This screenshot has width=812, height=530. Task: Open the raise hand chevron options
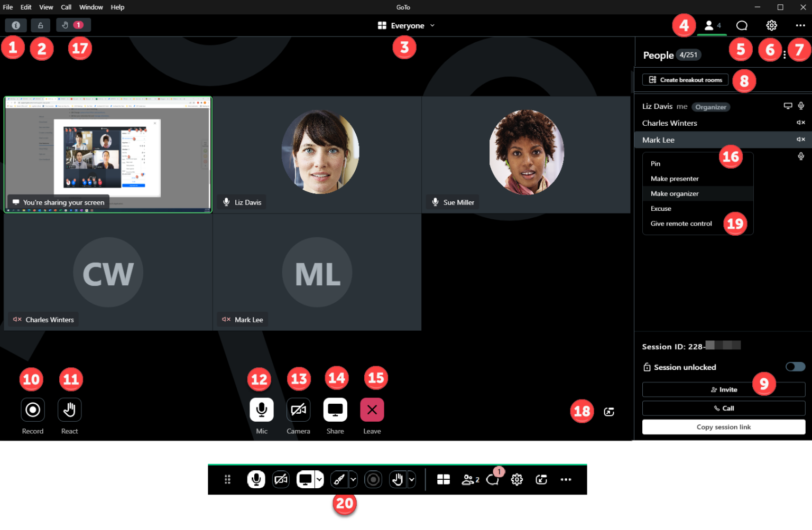(411, 479)
